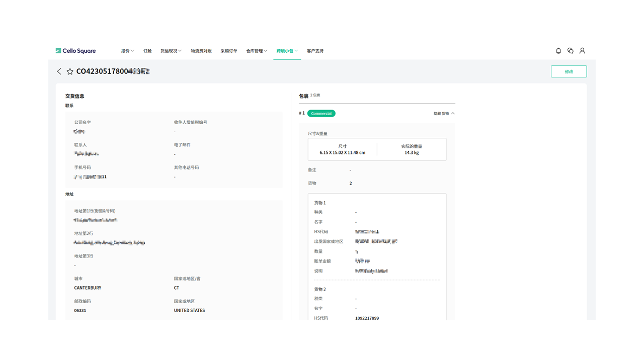Click the back arrow beside order number
Image resolution: width=644 pixels, height=362 pixels.
[59, 71]
